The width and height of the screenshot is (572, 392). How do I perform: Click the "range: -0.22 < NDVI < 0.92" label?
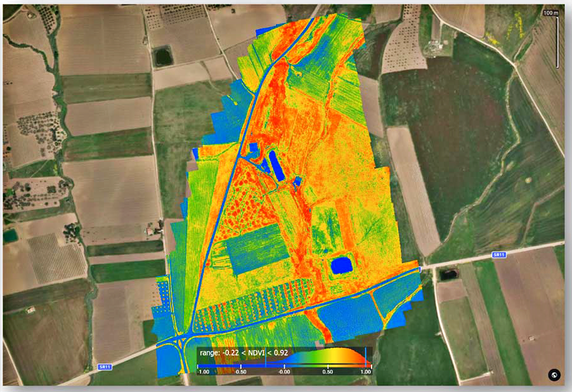point(244,353)
